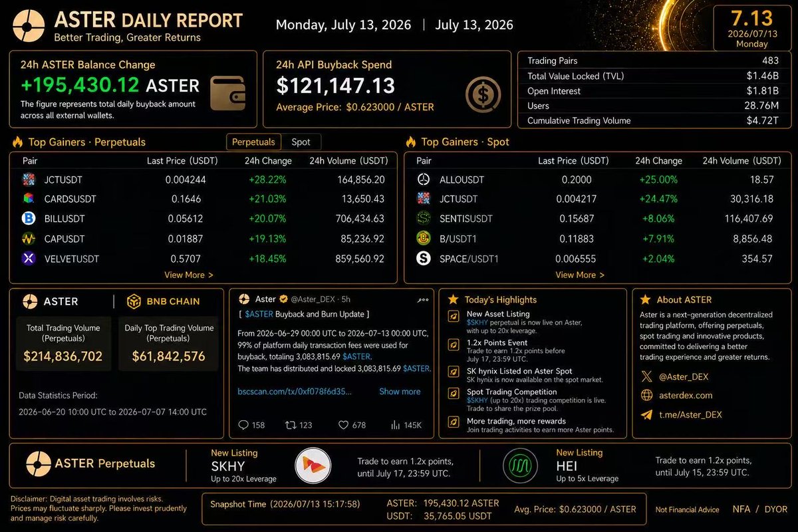
Task: Click the $SKHY link in New Asset Listing
Action: coord(477,323)
